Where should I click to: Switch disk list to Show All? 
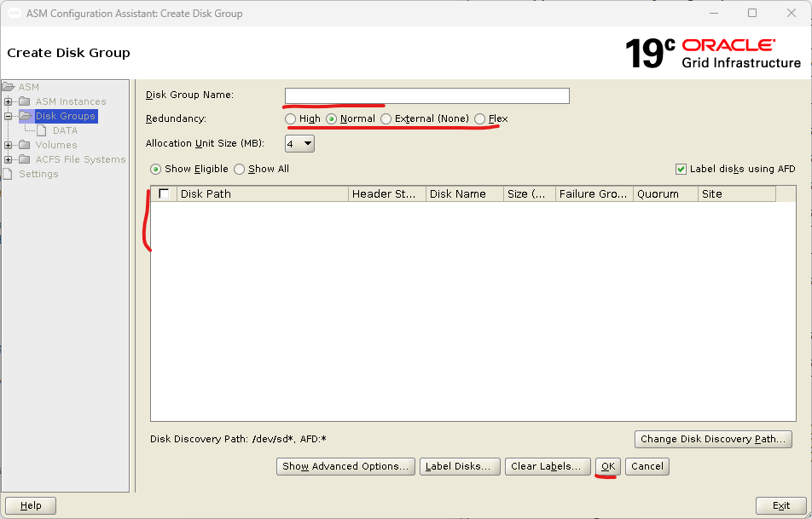point(240,169)
